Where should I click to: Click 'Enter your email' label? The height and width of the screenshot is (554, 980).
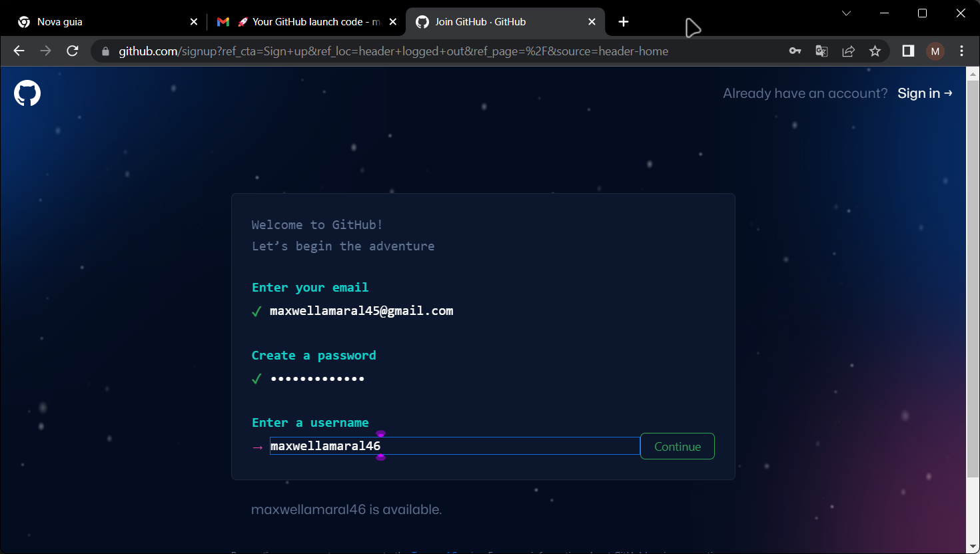pos(310,288)
